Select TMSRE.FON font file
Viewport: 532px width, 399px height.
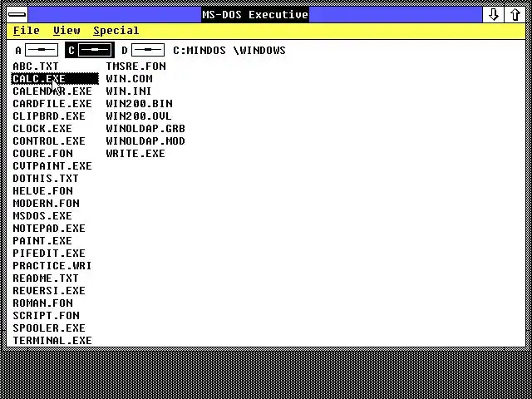click(135, 66)
